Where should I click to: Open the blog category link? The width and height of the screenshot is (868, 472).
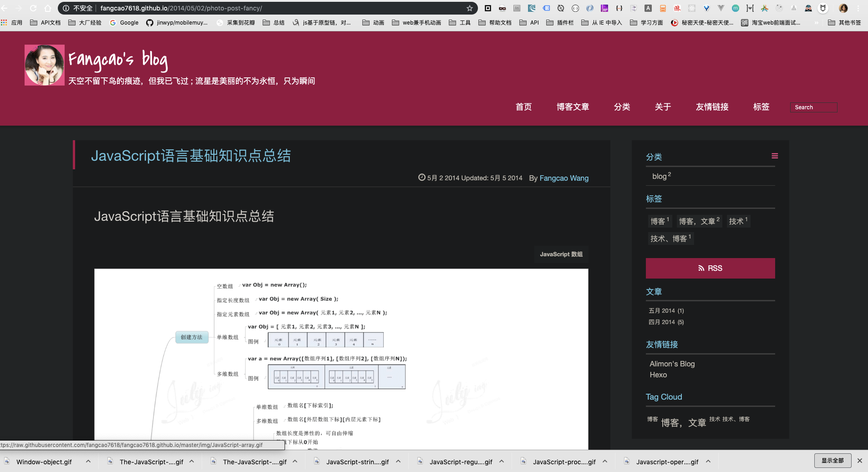tap(659, 176)
